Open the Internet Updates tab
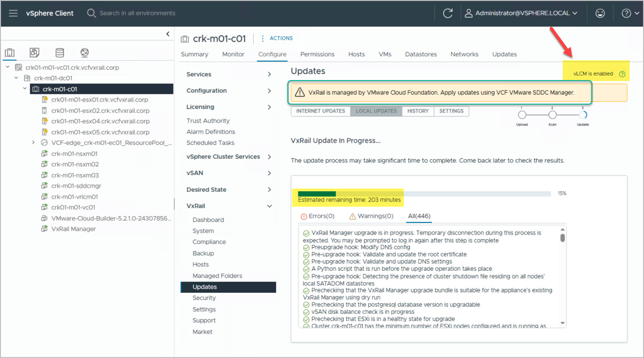This screenshot has width=644, height=358. 320,111
